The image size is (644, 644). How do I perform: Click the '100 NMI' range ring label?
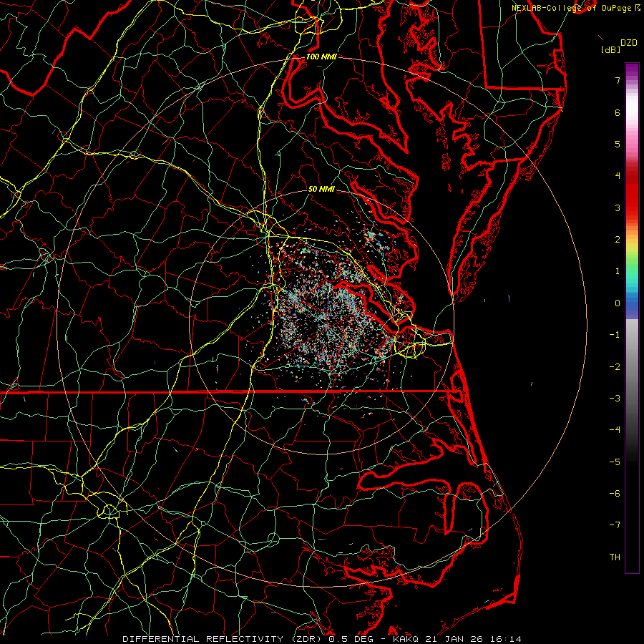(321, 57)
